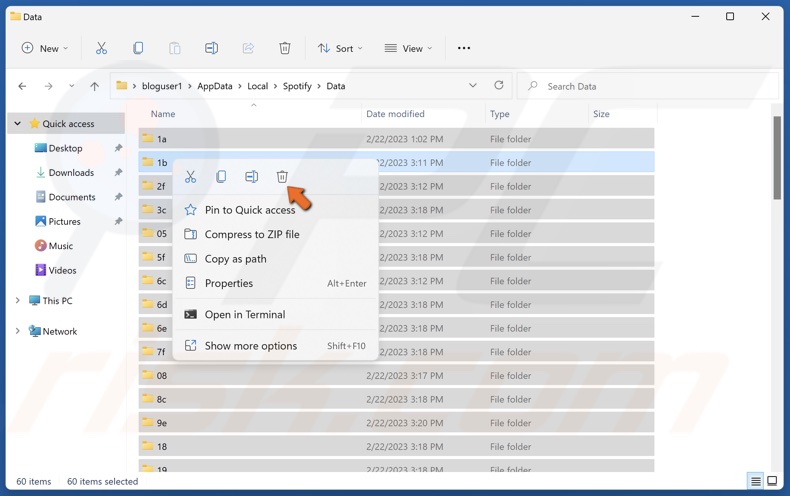Click the Paste icon in the top toolbar
This screenshot has width=790, height=496.
pos(174,48)
